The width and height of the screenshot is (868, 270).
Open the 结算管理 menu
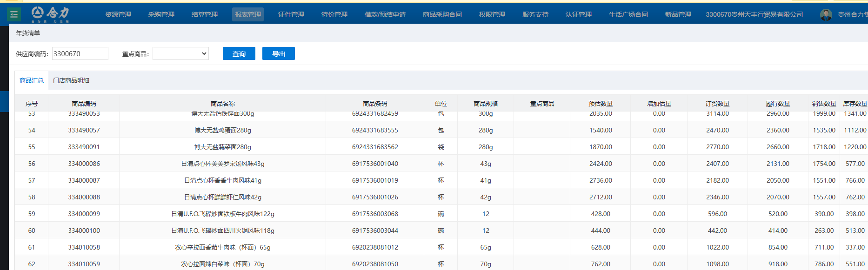click(x=205, y=14)
